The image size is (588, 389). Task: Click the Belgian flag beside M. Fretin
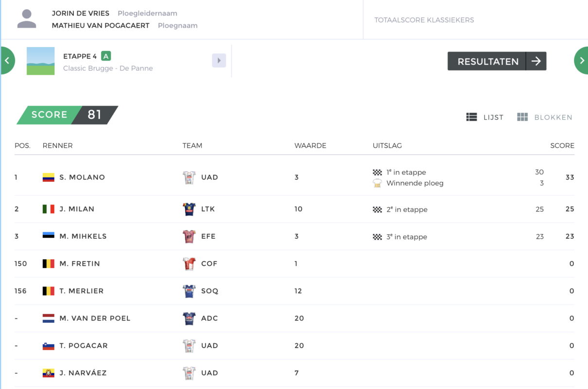pos(48,264)
